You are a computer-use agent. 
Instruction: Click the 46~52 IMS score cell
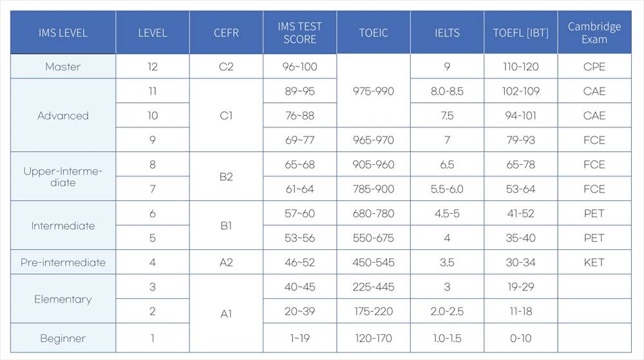click(x=300, y=262)
